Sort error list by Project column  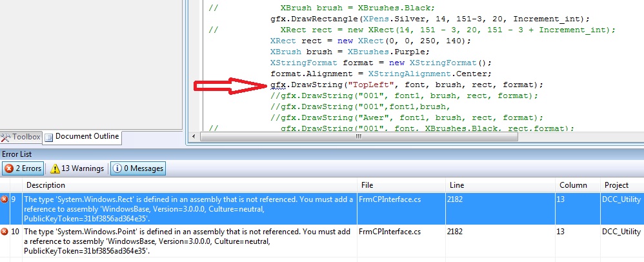(x=622, y=185)
